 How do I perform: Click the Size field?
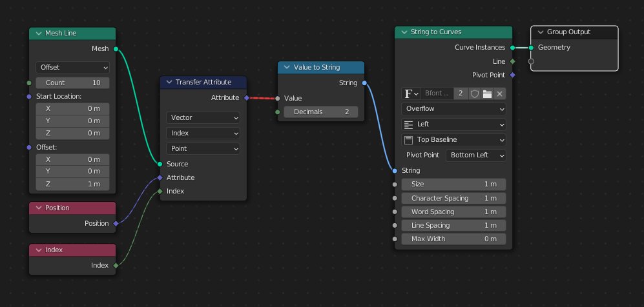[x=453, y=184]
